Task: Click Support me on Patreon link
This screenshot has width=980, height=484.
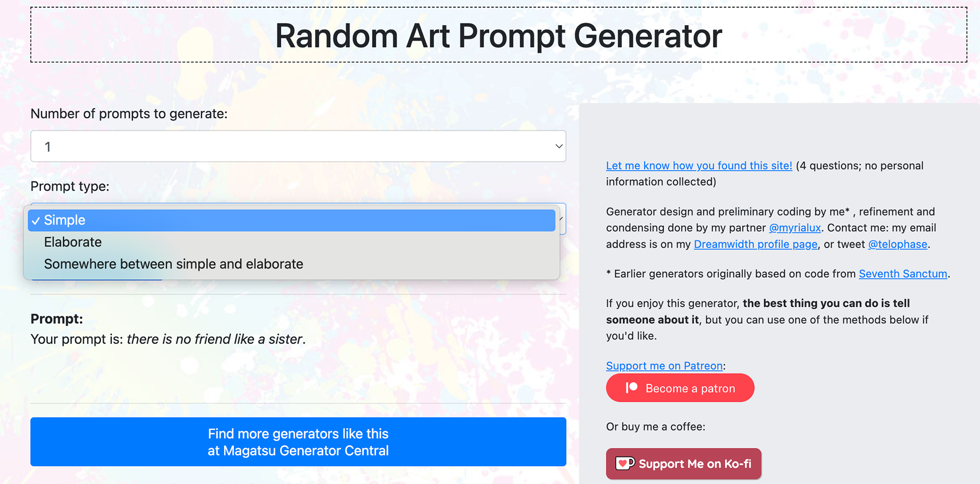Action: 664,366
